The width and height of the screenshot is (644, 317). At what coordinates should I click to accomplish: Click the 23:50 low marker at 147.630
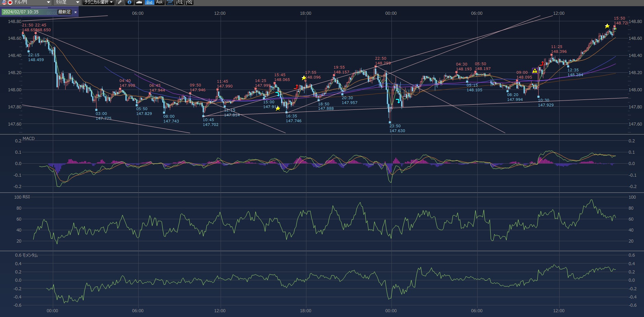pyautogui.click(x=390, y=122)
